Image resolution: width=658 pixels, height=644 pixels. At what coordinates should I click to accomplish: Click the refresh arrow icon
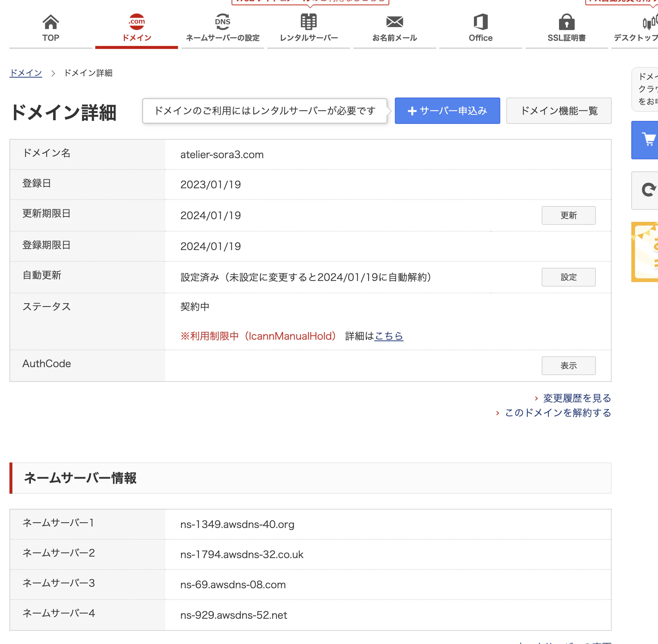[649, 190]
